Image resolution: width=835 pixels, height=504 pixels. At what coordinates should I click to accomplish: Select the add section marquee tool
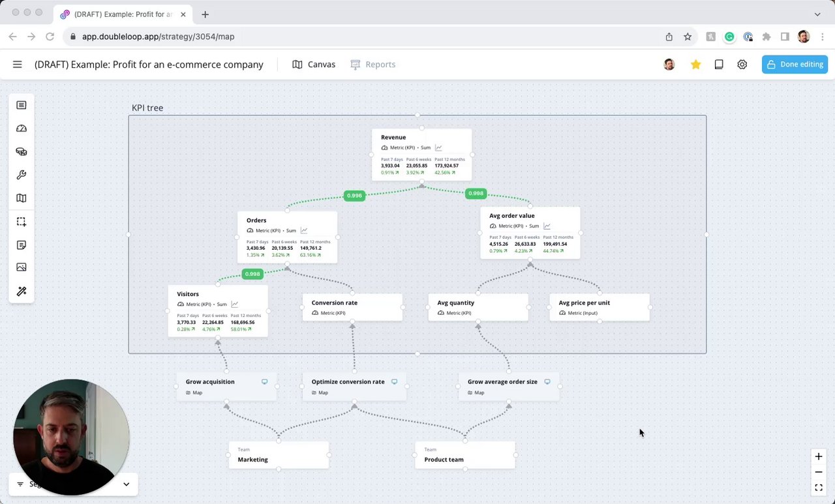(x=22, y=222)
